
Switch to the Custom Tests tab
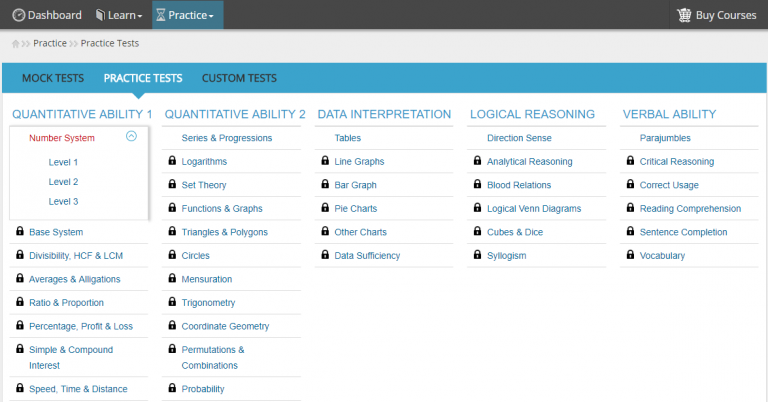pyautogui.click(x=239, y=78)
